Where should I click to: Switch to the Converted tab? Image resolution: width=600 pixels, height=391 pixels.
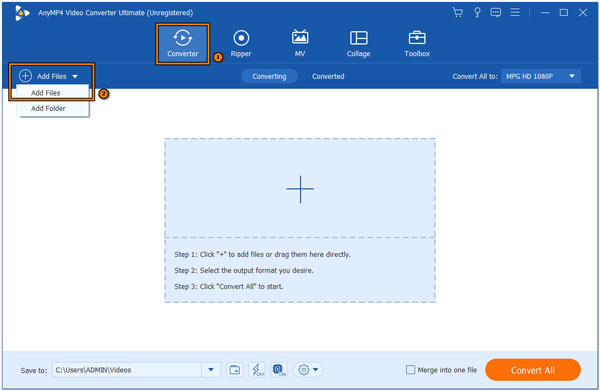tap(328, 76)
